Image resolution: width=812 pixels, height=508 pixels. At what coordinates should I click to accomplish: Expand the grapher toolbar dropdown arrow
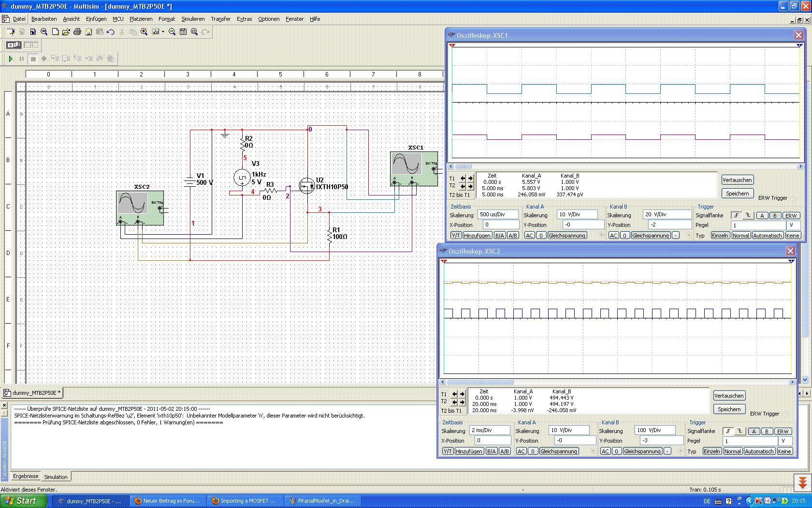(x=163, y=32)
